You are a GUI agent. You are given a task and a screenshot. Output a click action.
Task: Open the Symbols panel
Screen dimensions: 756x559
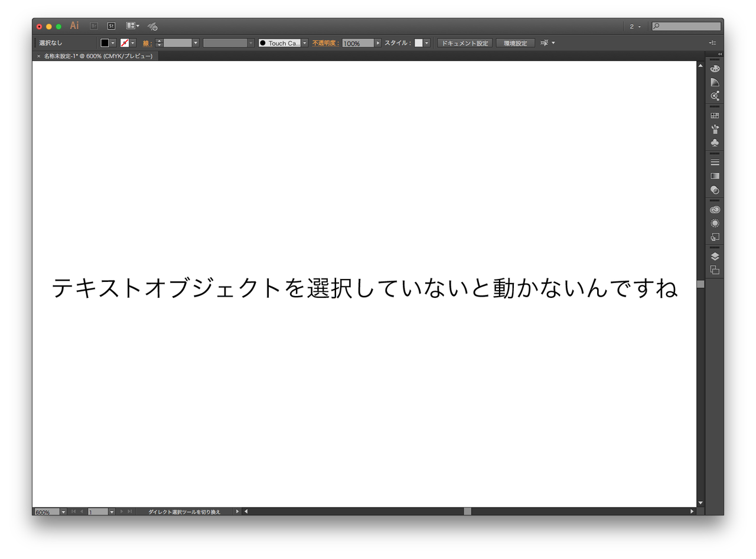(715, 142)
